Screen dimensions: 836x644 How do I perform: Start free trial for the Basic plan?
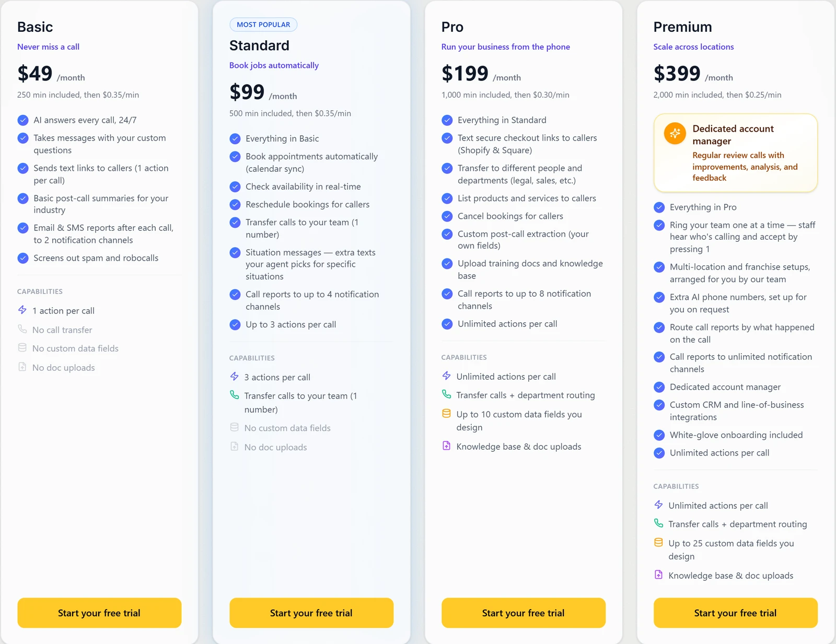(99, 613)
